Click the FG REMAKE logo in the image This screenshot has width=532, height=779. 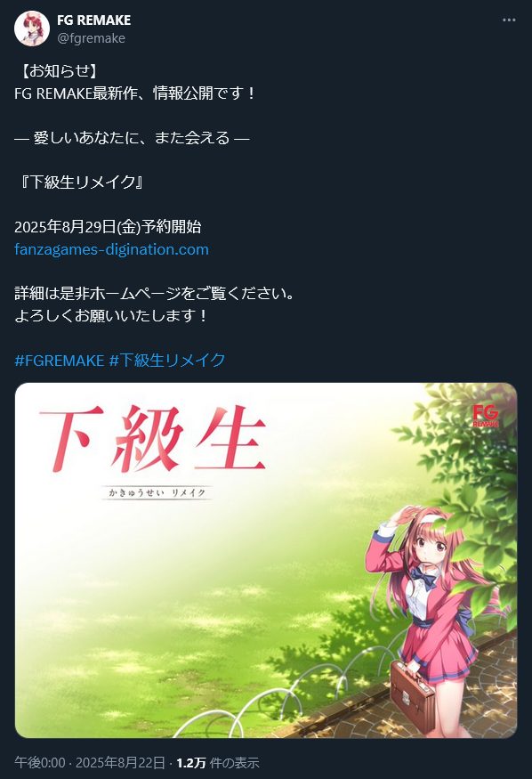(x=486, y=416)
